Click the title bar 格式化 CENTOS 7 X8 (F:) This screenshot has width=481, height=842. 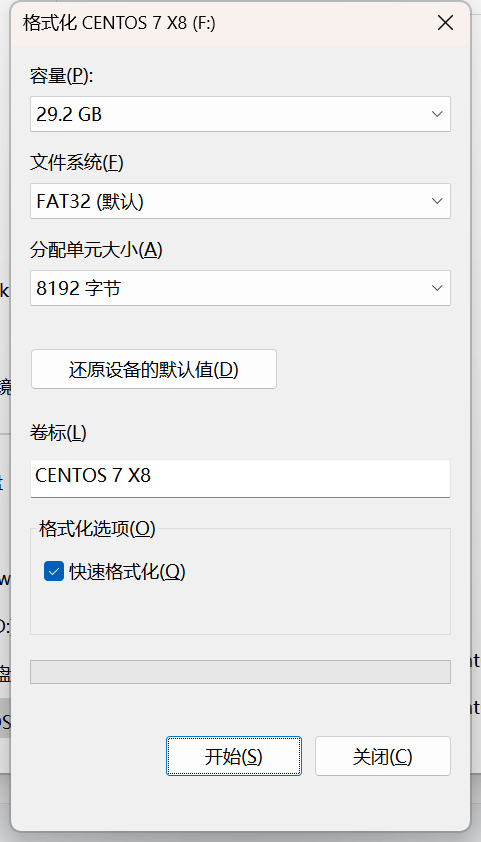click(119, 23)
